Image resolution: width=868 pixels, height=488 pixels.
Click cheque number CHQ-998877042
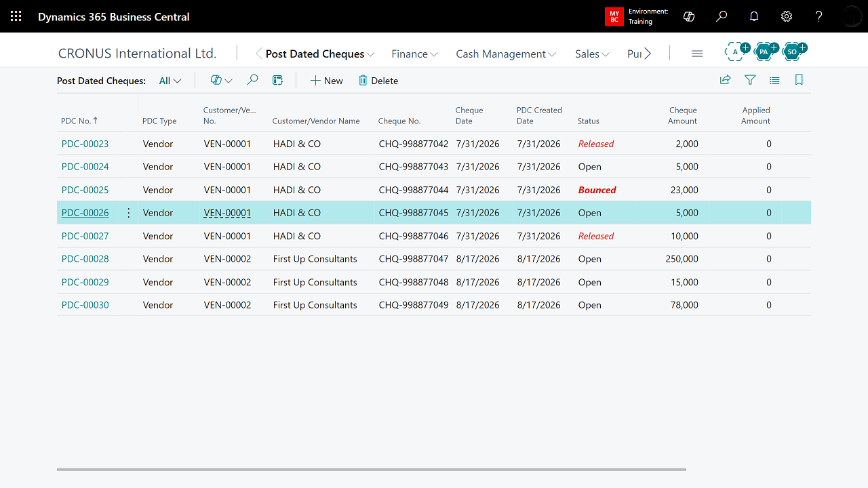[414, 144]
